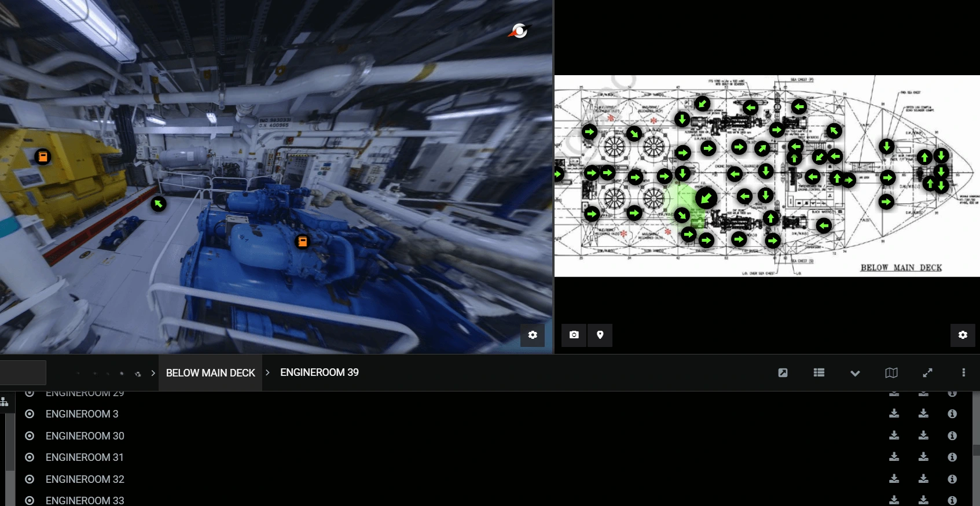
Task: Click ENGINEROOM 39 breadcrumb
Action: click(x=320, y=372)
